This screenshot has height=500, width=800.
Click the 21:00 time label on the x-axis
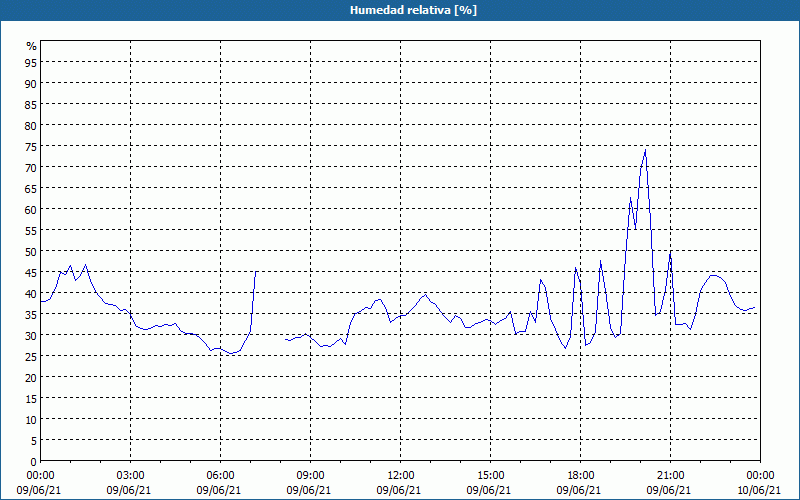(670, 476)
